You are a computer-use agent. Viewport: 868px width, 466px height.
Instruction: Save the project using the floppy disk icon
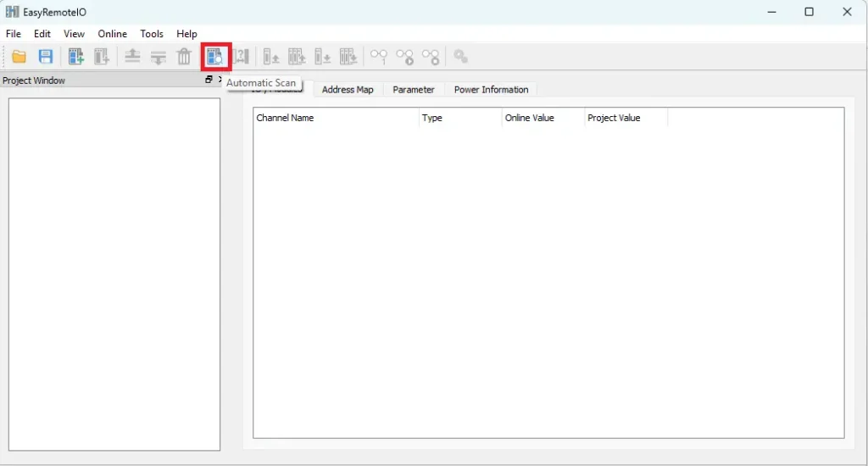point(46,57)
